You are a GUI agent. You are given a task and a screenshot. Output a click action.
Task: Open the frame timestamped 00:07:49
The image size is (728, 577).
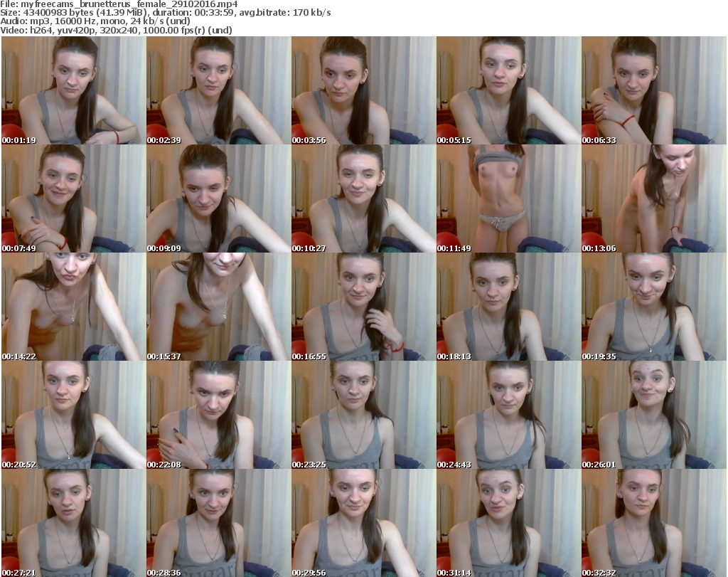73,198
